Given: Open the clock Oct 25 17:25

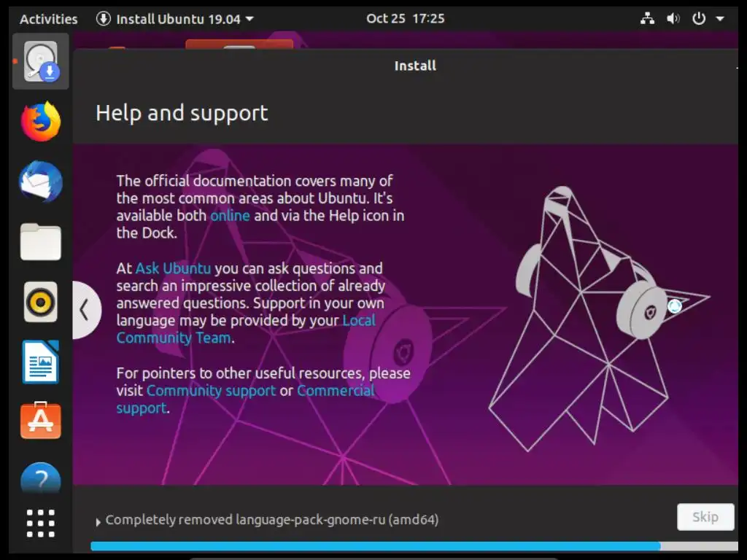Looking at the screenshot, I should coord(406,18).
